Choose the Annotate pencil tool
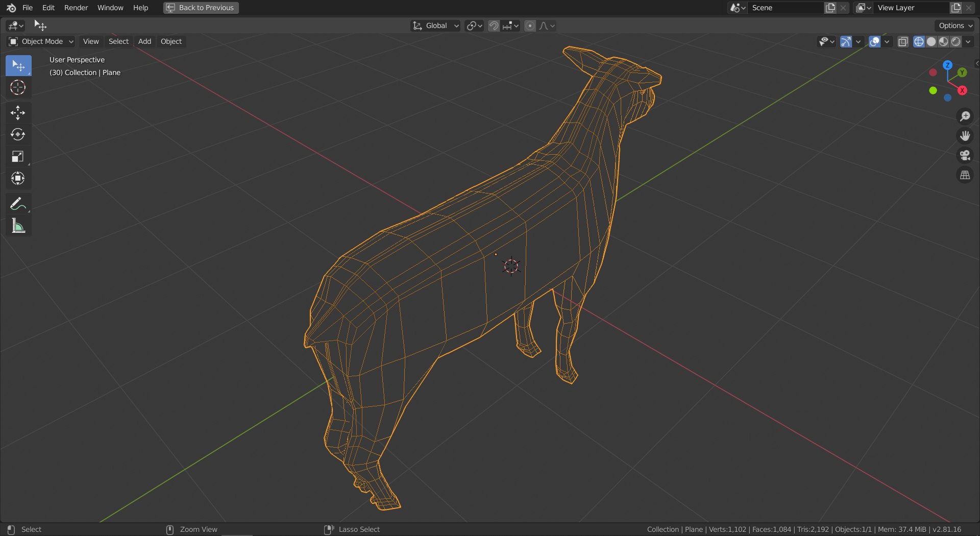Screen dimensions: 980x536 pyautogui.click(x=18, y=204)
